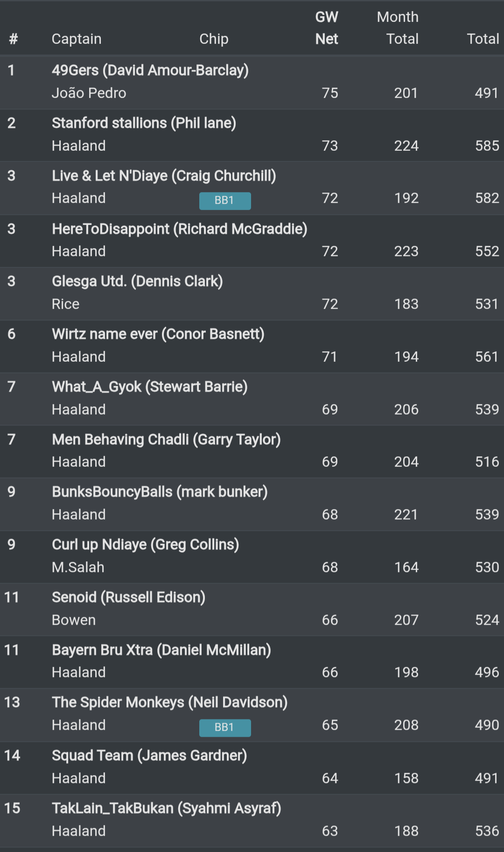Click Senoid, the team captained by Bowen

[x=129, y=597]
